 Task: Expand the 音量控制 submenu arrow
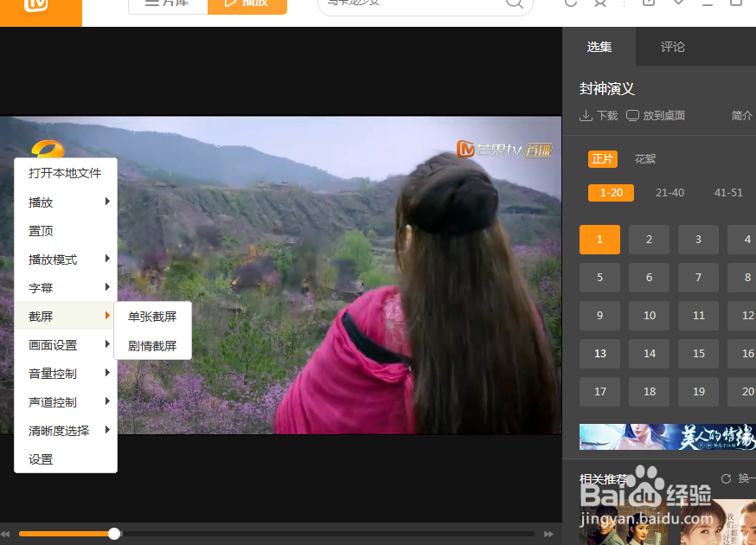tap(107, 372)
